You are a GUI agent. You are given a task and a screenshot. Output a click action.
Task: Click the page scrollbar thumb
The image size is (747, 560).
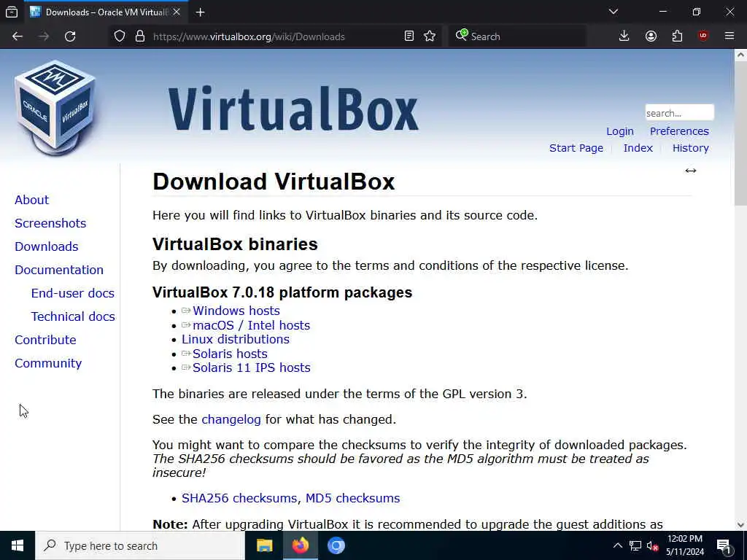740,133
